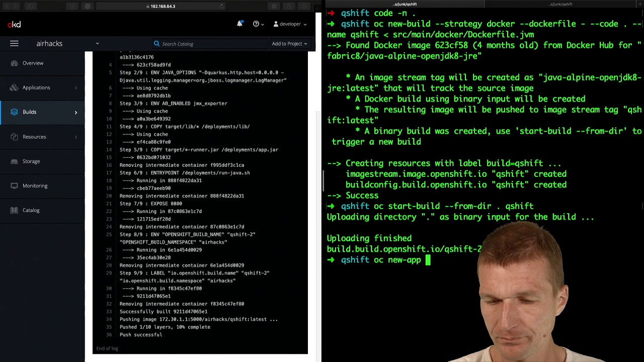
Task: Click log line number 36
Action: click(109, 334)
